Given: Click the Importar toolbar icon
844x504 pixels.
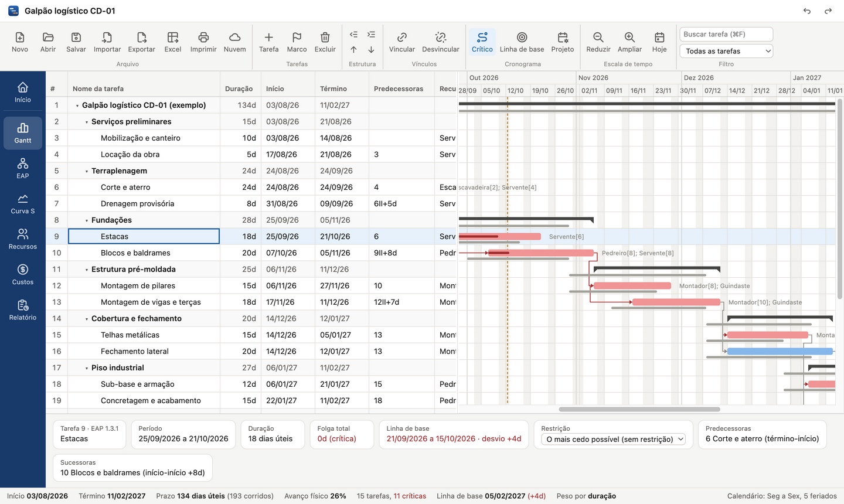Looking at the screenshot, I should click(x=107, y=42).
